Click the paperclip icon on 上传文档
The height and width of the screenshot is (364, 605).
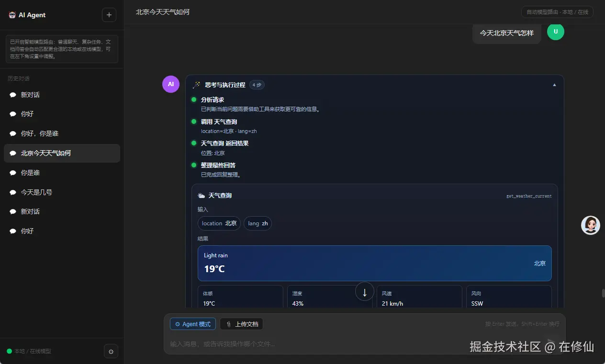point(229,324)
